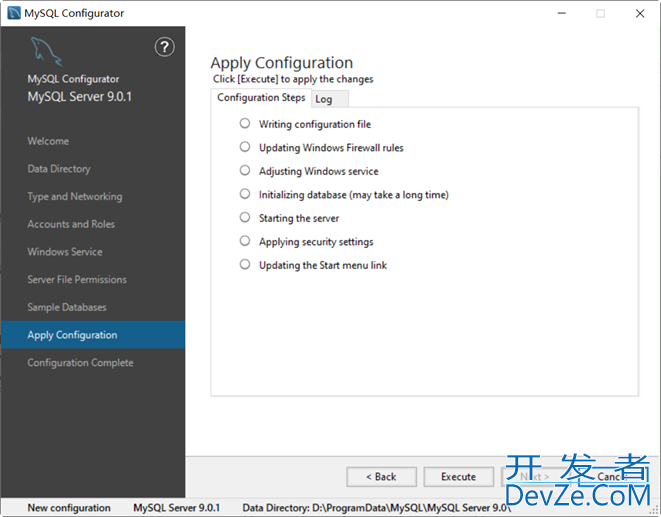Viewport: 661px width, 517px height.
Task: Click the Execute button
Action: click(459, 477)
